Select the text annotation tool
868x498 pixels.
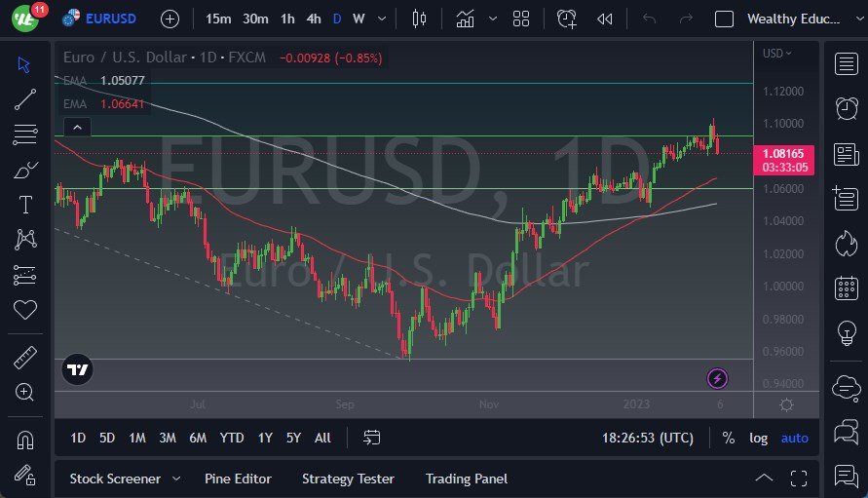pyautogui.click(x=25, y=205)
